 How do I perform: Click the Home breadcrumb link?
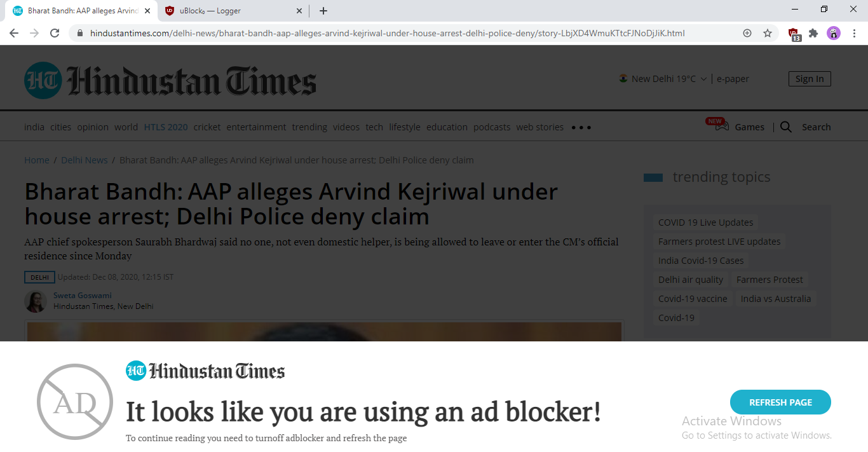click(x=37, y=160)
